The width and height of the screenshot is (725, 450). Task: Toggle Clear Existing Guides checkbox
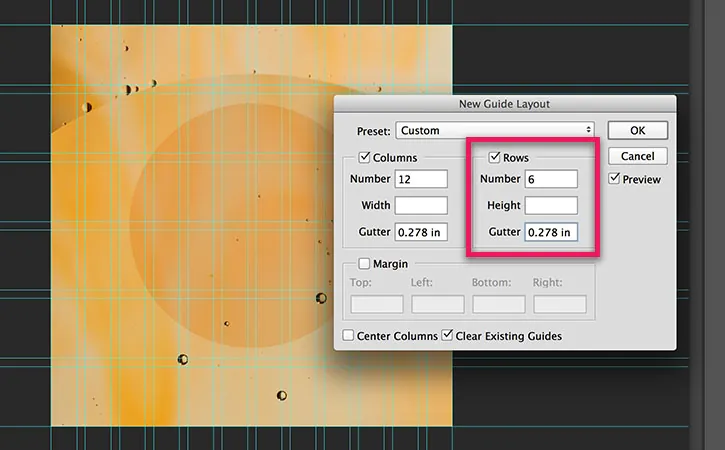click(447, 335)
